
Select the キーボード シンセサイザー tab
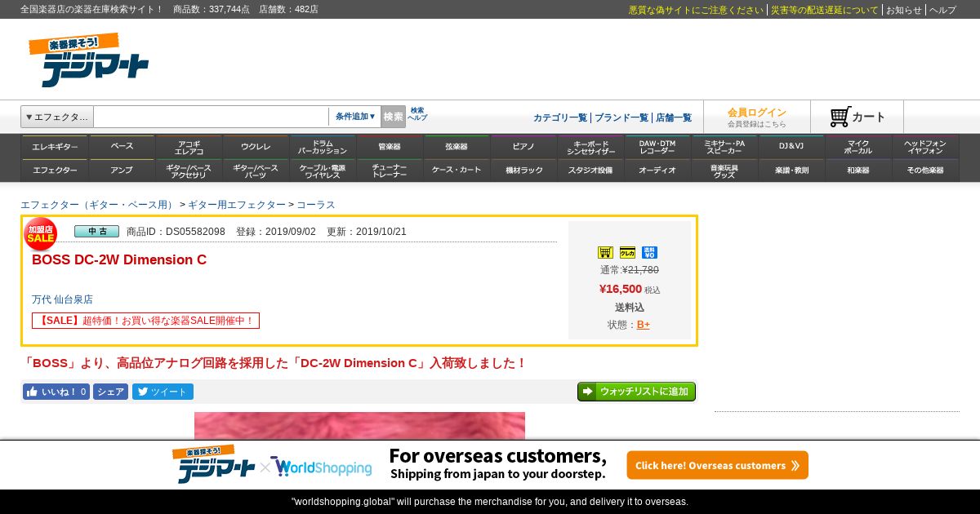pos(590,147)
